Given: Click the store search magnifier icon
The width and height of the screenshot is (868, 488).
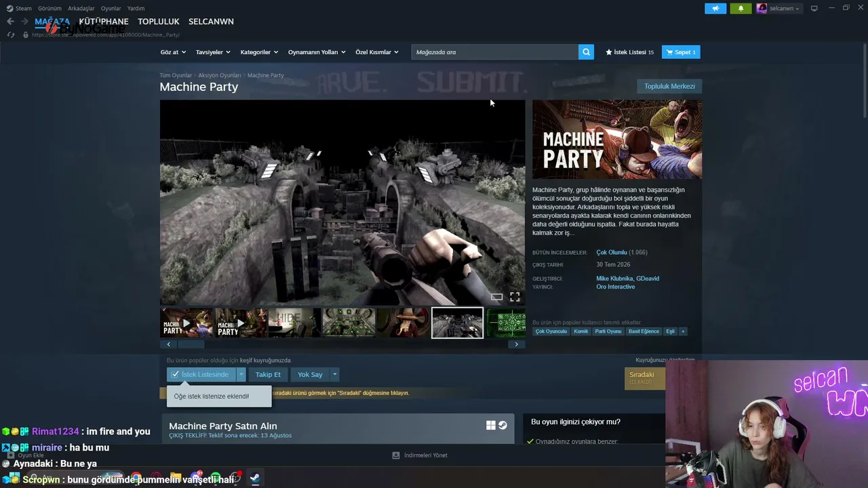Looking at the screenshot, I should coord(586,52).
